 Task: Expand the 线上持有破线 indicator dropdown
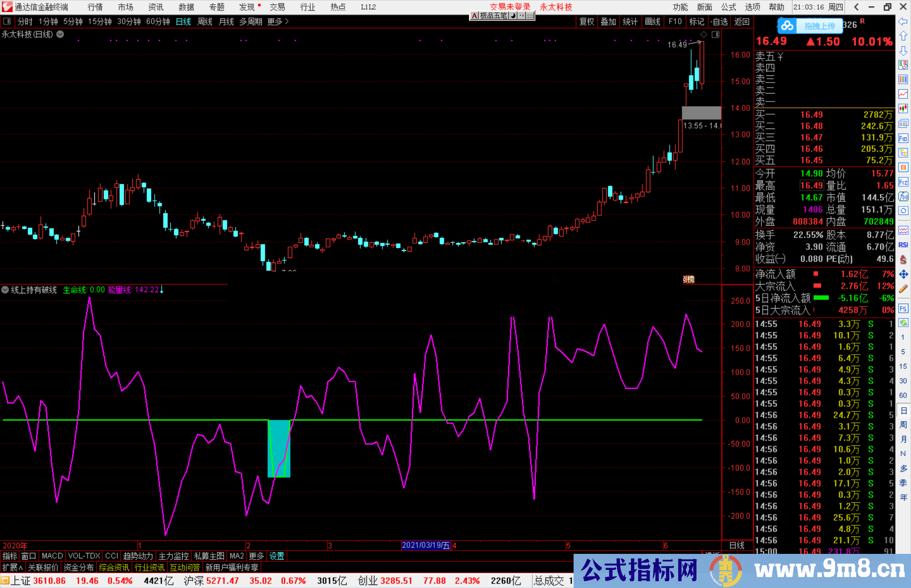[5, 290]
